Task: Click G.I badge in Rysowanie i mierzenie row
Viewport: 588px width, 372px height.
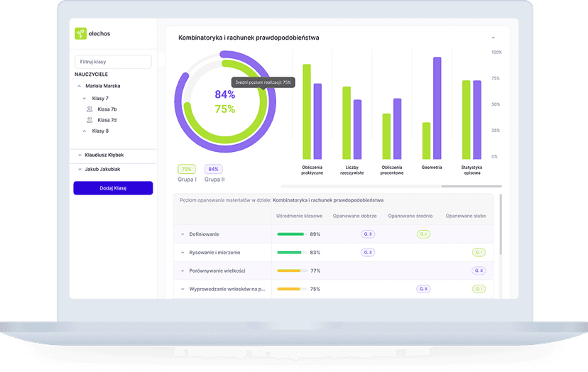Action: point(479,252)
